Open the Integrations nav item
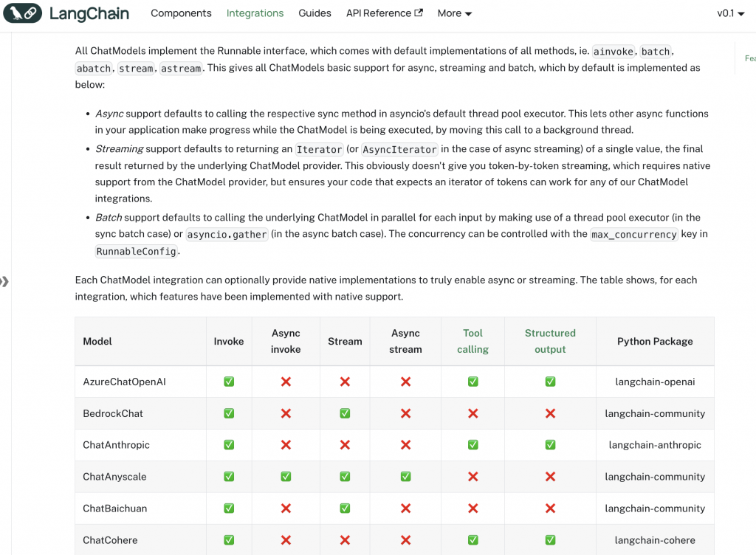Viewport: 756px width, 555px height. coord(255,13)
